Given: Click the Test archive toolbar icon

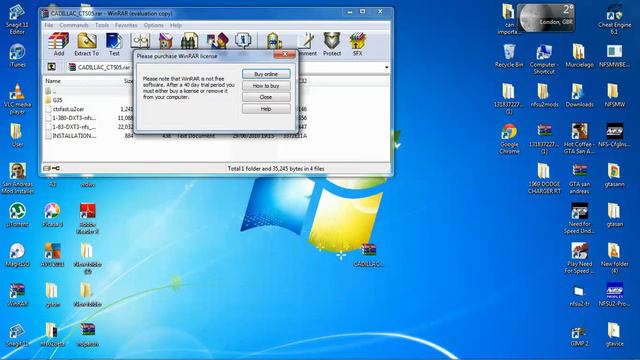Looking at the screenshot, I should pyautogui.click(x=114, y=44).
